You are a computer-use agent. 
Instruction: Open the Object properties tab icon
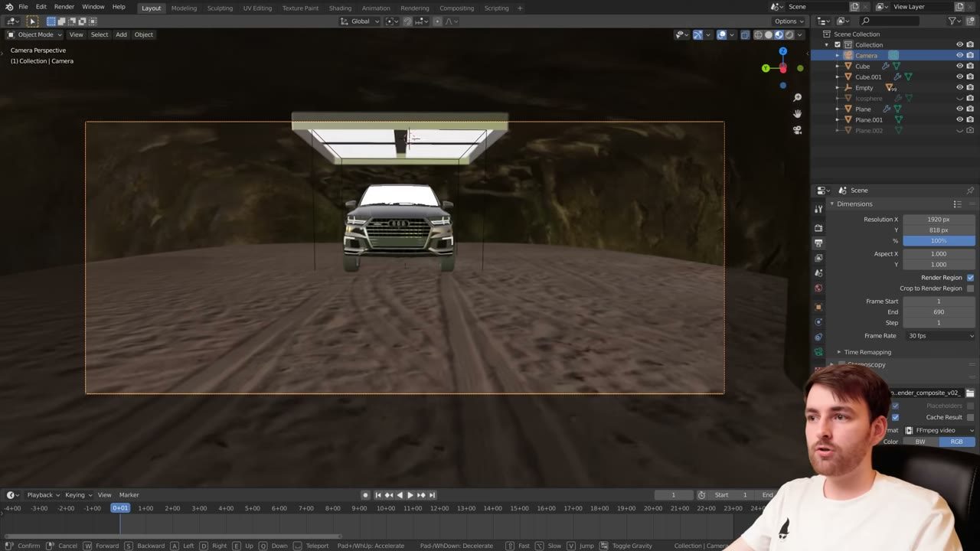pyautogui.click(x=818, y=307)
